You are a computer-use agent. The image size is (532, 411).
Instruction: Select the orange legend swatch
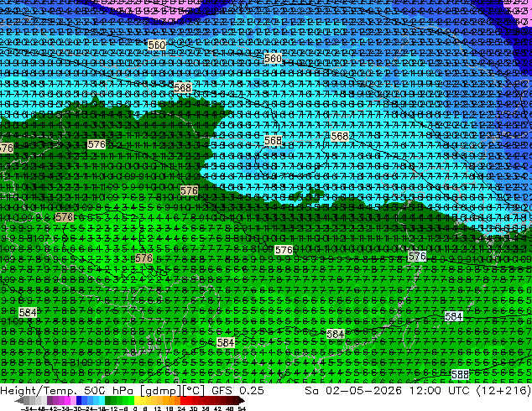[172, 401]
